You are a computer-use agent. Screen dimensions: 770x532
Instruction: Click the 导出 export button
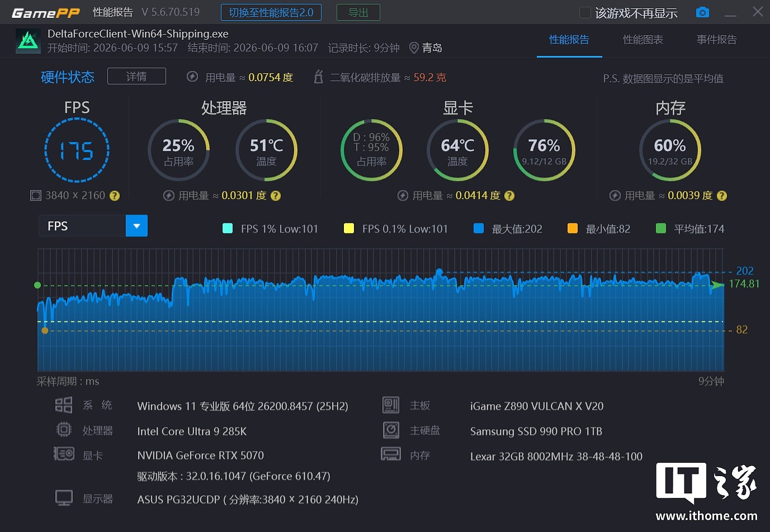coord(358,12)
